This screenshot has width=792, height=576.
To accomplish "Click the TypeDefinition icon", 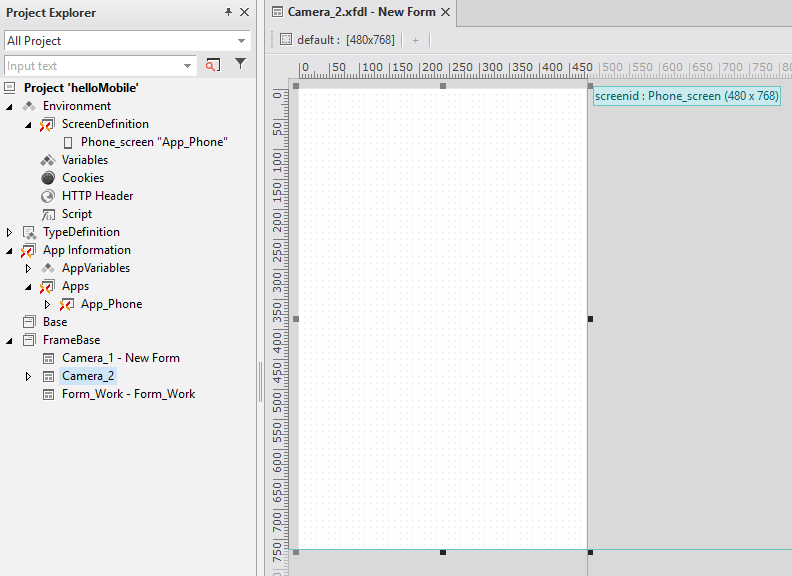I will [x=29, y=232].
